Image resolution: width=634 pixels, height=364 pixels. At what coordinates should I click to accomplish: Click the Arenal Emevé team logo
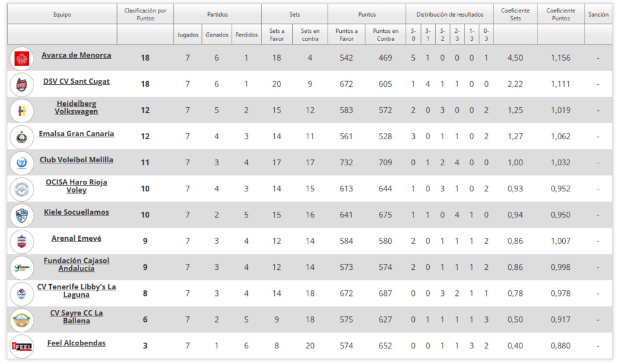click(22, 241)
